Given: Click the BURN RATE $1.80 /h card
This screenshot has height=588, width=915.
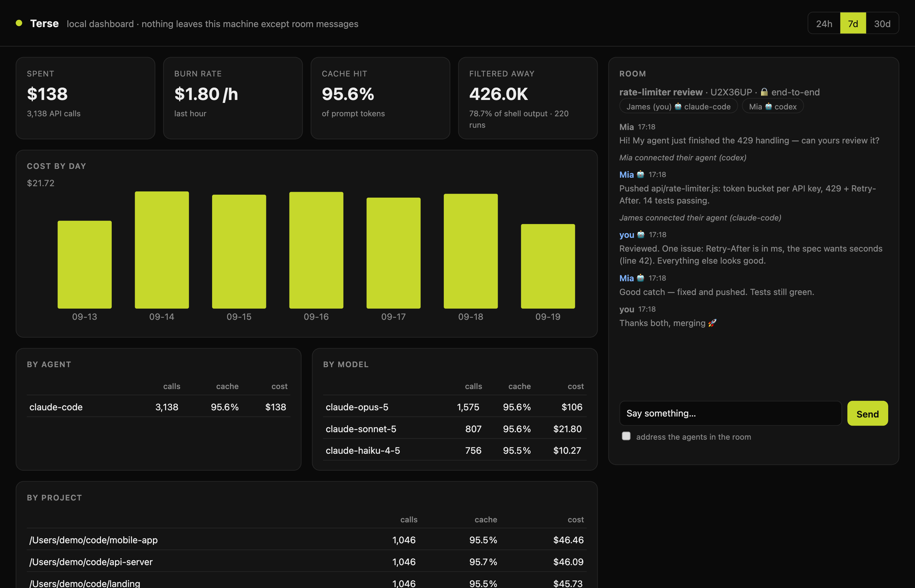Looking at the screenshot, I should (x=233, y=98).
